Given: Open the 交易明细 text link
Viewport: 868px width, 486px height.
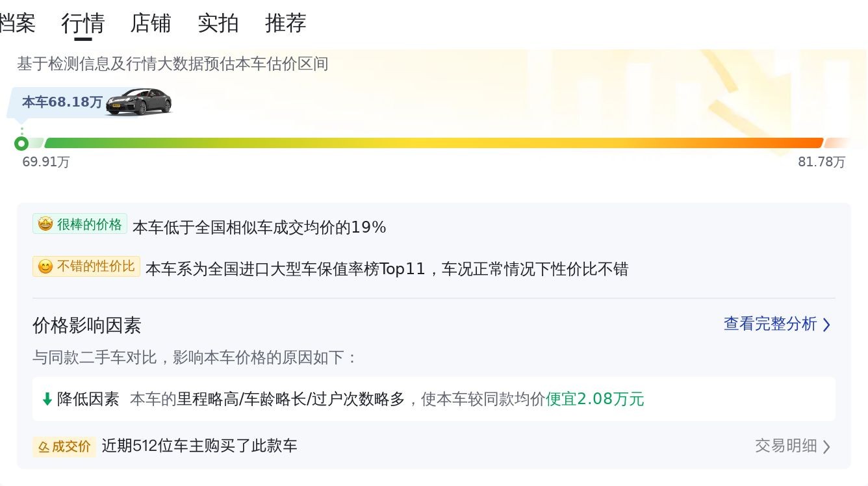Looking at the screenshot, I should tap(785, 446).
